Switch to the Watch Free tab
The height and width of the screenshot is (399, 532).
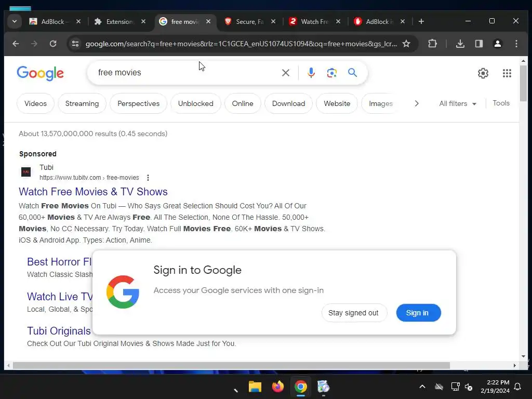click(314, 21)
